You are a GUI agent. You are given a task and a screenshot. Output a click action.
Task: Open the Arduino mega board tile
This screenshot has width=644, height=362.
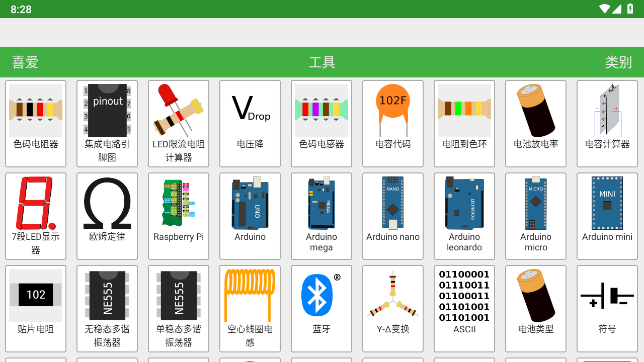point(321,216)
